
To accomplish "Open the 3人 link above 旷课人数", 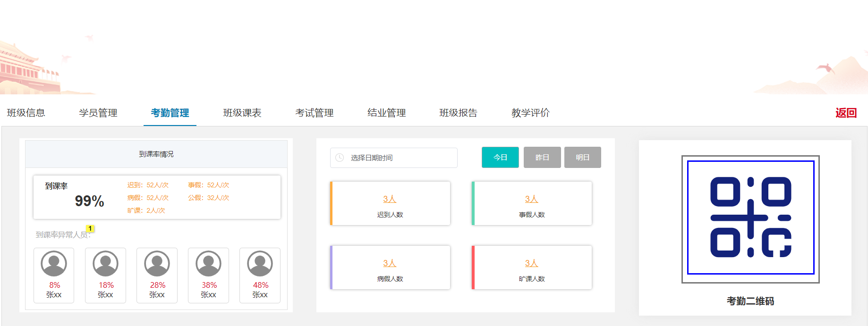I will point(531,263).
